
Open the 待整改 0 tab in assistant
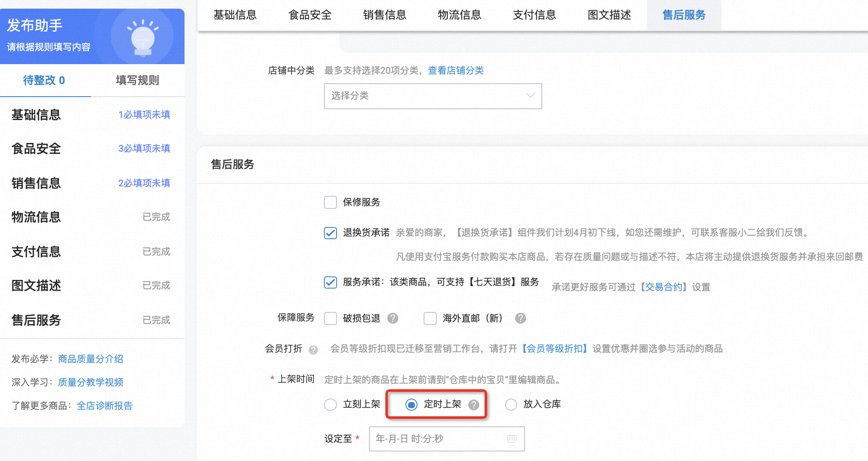(x=44, y=80)
